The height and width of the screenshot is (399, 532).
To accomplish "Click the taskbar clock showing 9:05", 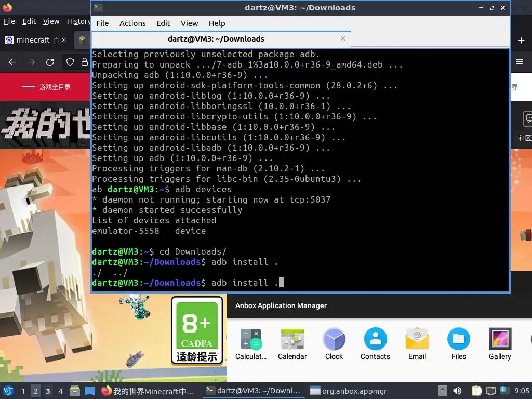I will 522,391.
